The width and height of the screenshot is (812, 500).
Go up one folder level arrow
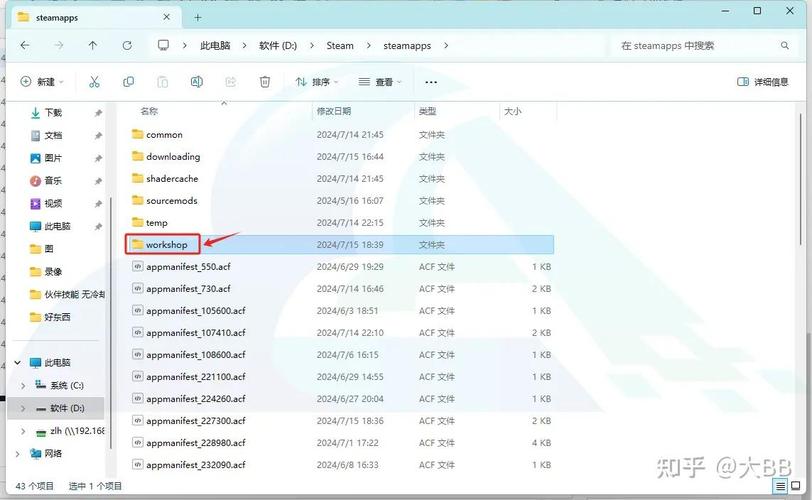click(x=93, y=46)
